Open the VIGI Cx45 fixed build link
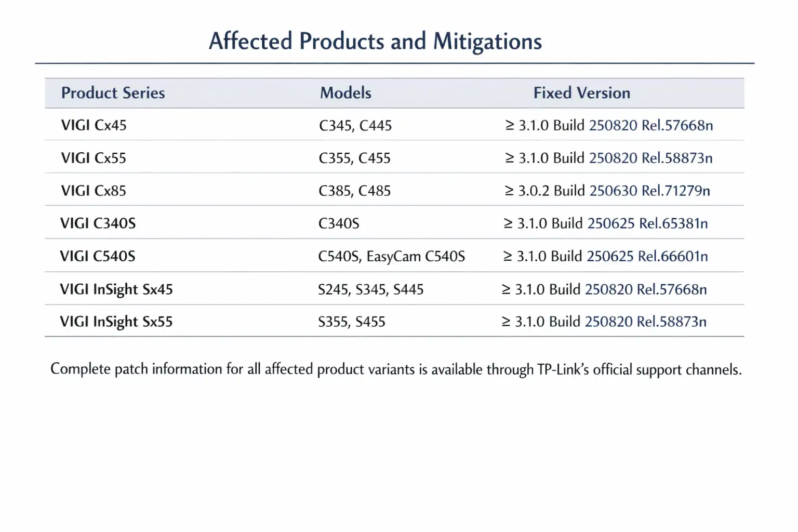This screenshot has width=798, height=532. (650, 126)
